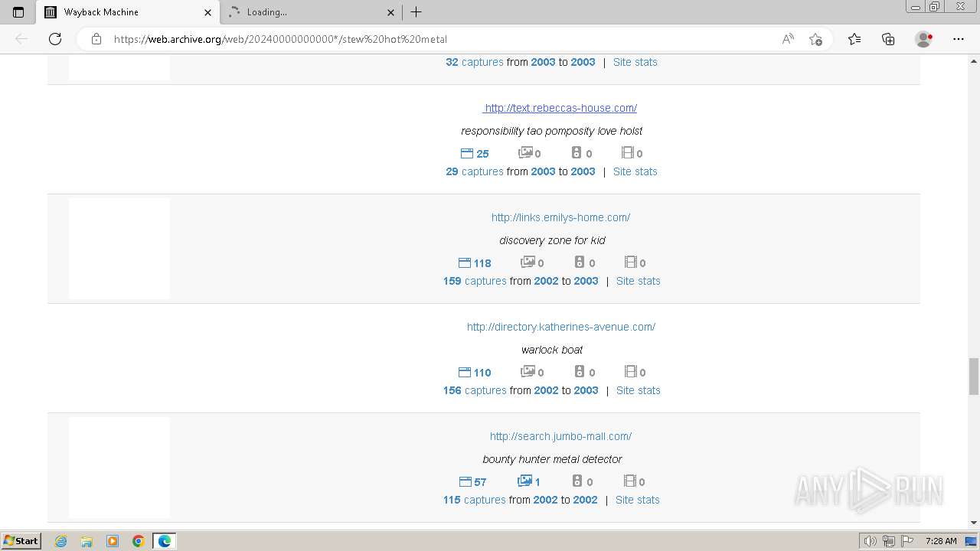Click the 'discovery zone for kid' description
The width and height of the screenshot is (980, 551).
point(552,240)
